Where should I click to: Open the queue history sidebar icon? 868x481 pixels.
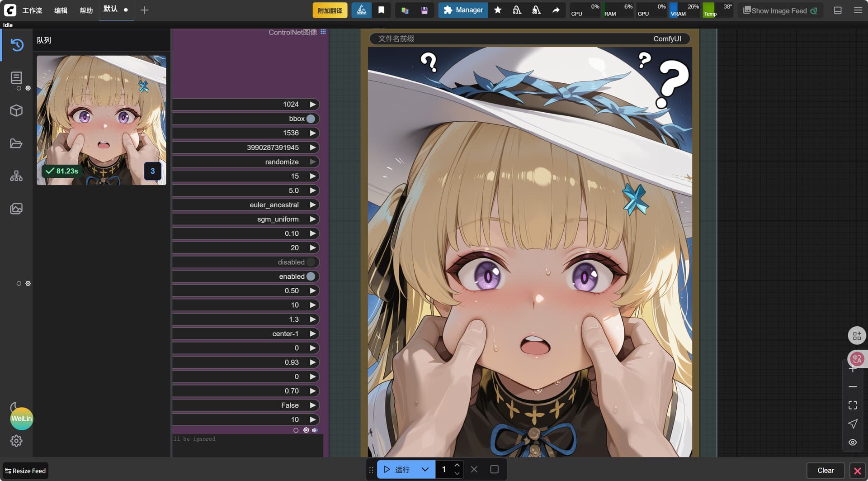pos(17,45)
